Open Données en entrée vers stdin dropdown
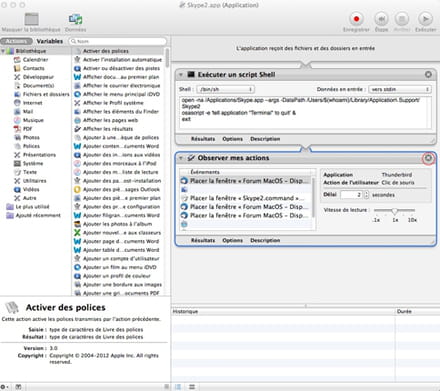This screenshot has width=440, height=391. tap(400, 89)
